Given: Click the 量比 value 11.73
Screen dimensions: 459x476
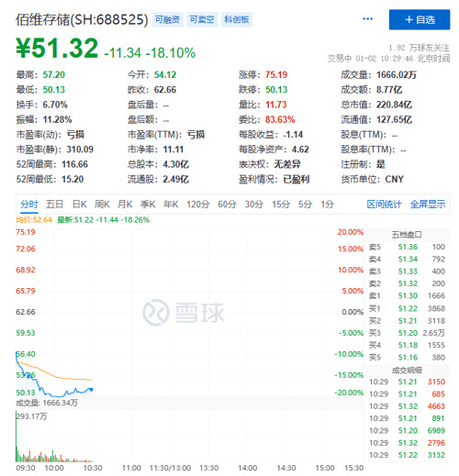Looking at the screenshot, I should pyautogui.click(x=276, y=105).
